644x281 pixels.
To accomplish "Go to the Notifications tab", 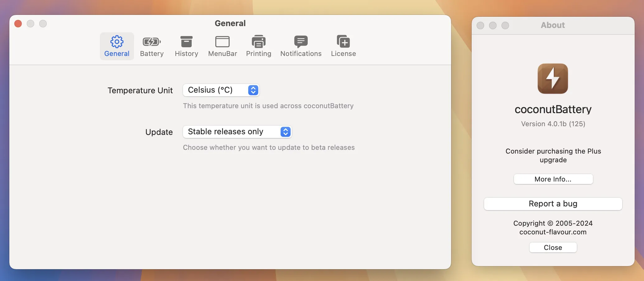I will pos(301,46).
